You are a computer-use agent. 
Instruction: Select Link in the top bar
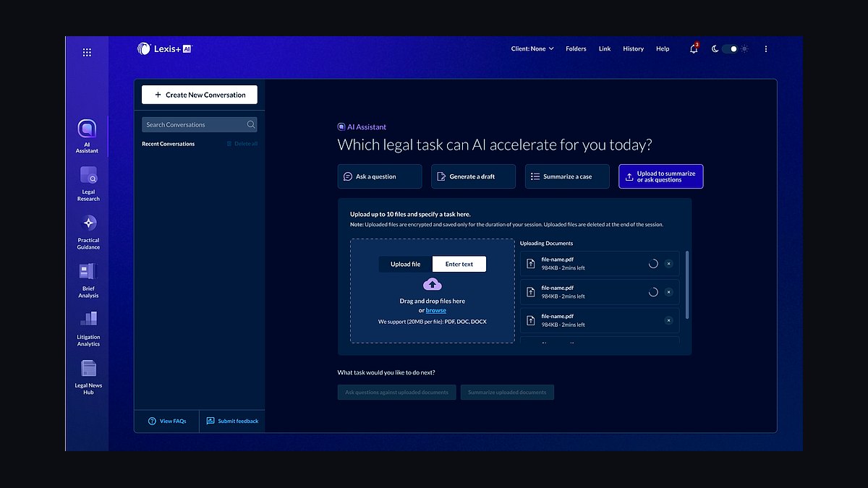(605, 49)
